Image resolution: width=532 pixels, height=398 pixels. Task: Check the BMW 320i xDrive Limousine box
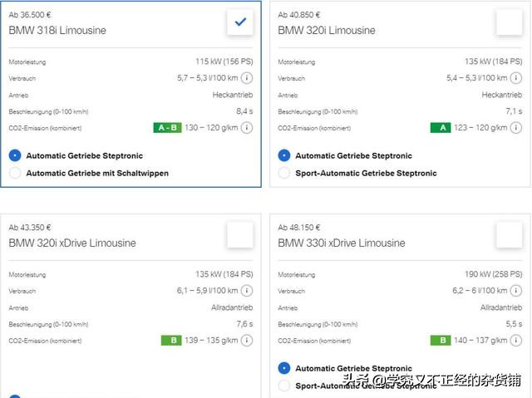tap(240, 234)
